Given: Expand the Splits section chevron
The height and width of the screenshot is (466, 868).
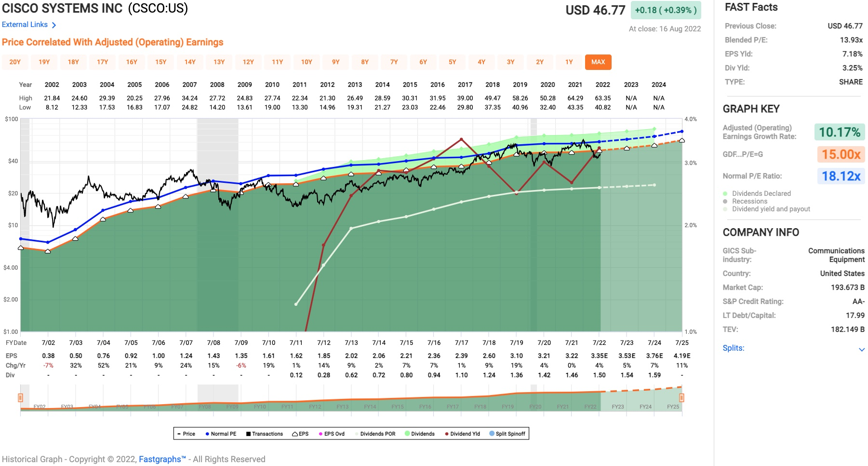Looking at the screenshot, I should tap(862, 349).
